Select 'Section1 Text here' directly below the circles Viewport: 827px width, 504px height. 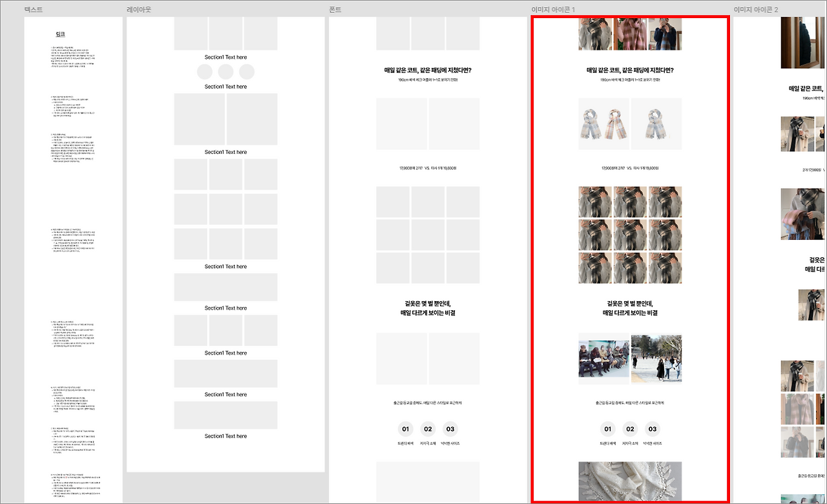click(x=225, y=87)
